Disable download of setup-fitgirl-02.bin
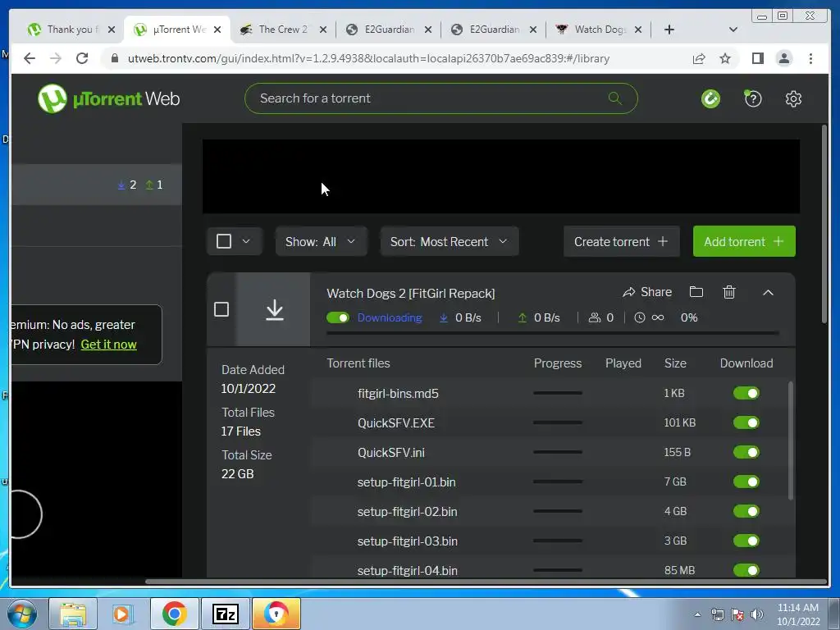 [746, 511]
